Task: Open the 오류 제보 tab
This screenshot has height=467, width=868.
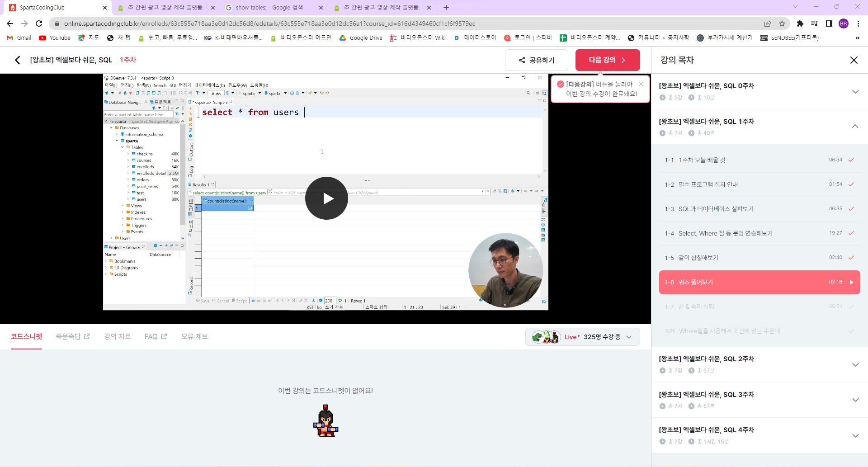Action: 194,336
